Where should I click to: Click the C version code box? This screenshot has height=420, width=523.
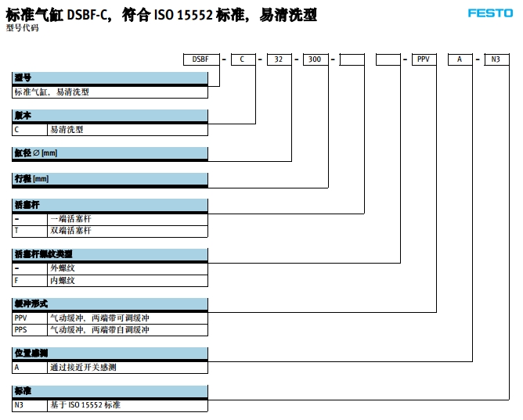[x=243, y=59]
